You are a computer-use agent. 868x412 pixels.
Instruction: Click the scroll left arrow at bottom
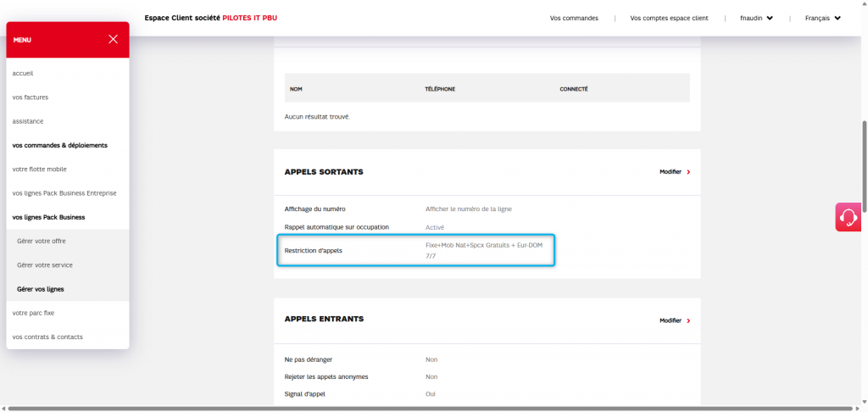click(3, 409)
